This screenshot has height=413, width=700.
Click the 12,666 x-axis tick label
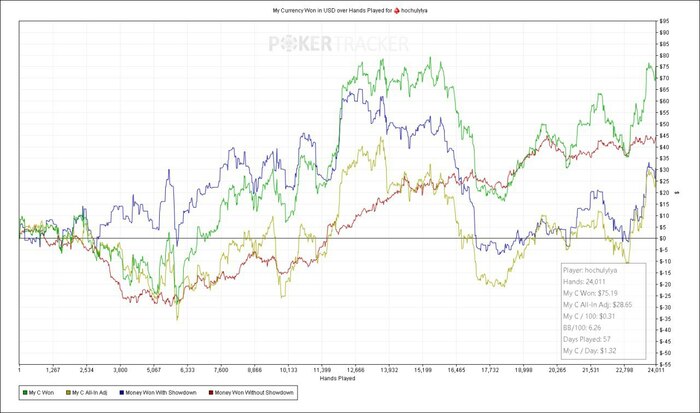pos(355,370)
